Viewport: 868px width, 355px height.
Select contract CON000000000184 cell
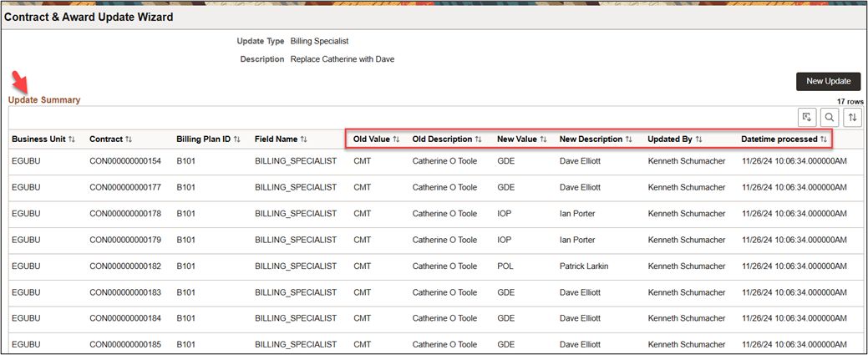pos(125,318)
